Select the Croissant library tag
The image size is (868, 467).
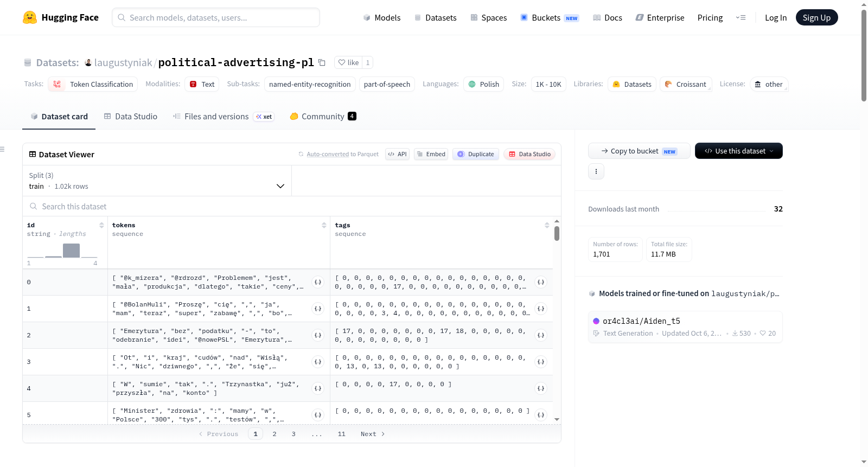coord(686,84)
